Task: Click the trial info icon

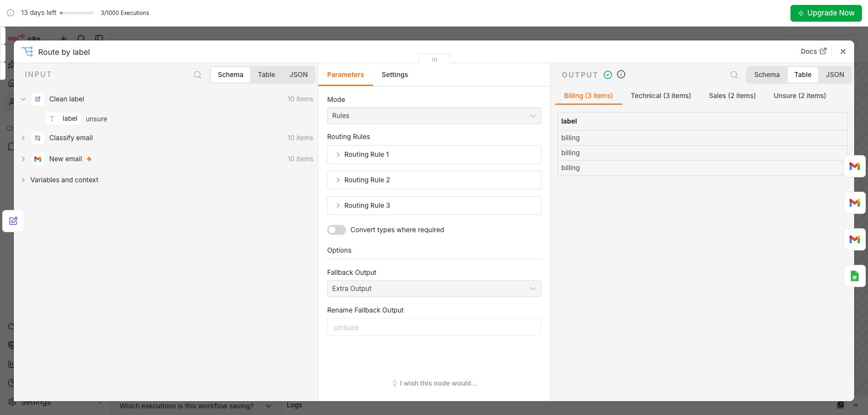Action: click(x=11, y=13)
